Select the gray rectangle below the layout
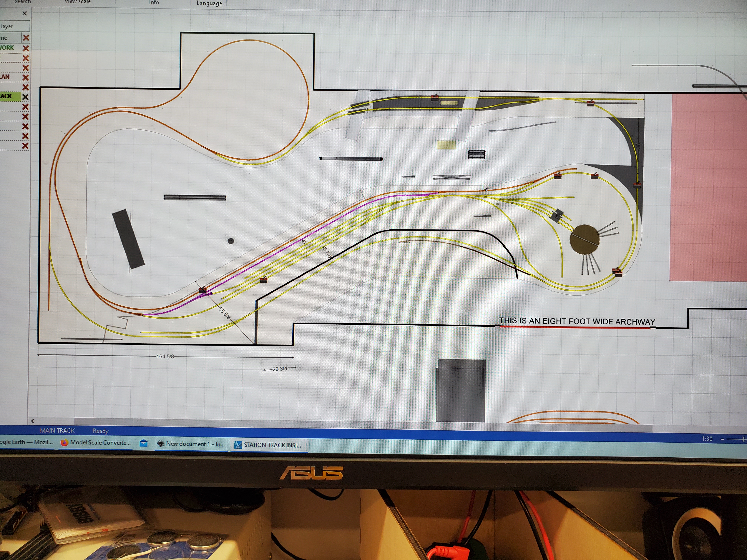Viewport: 747px width, 560px height. [x=461, y=391]
